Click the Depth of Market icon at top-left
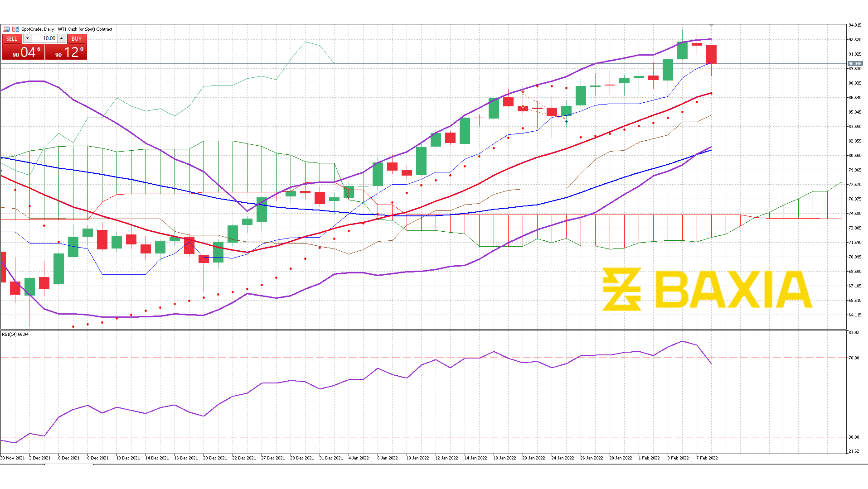Image resolution: width=868 pixels, height=489 pixels. (x=16, y=29)
